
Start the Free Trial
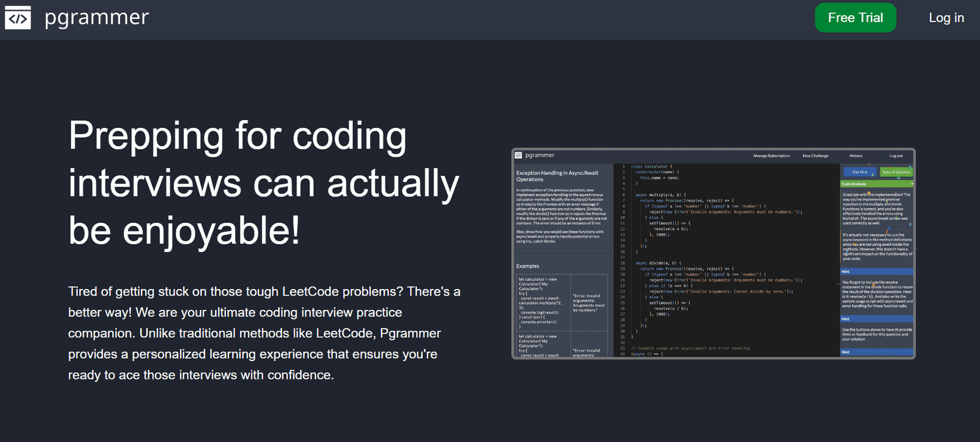(x=855, y=18)
